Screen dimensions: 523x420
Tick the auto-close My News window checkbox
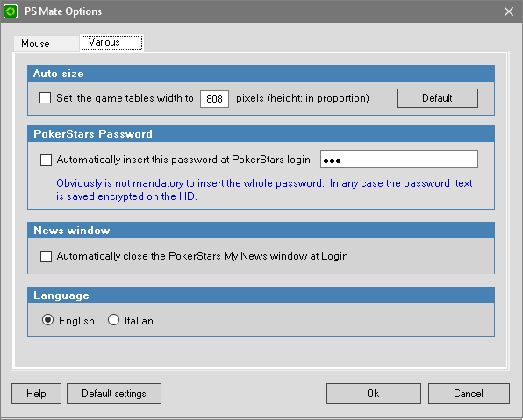[x=46, y=256]
